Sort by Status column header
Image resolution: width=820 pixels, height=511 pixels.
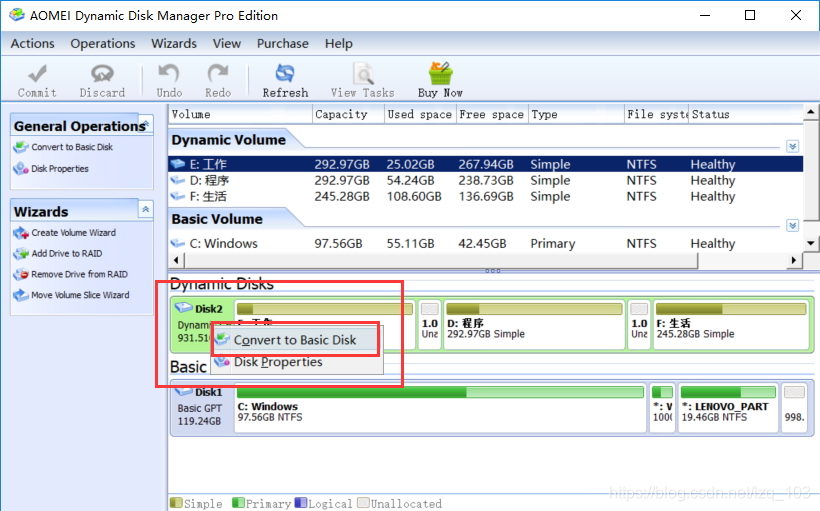coord(746,115)
